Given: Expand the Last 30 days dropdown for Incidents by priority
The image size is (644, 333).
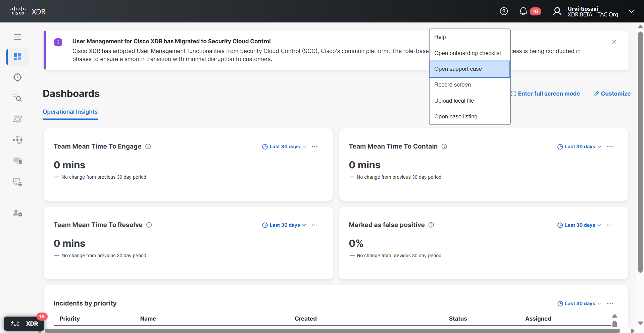Looking at the screenshot, I should 579,303.
